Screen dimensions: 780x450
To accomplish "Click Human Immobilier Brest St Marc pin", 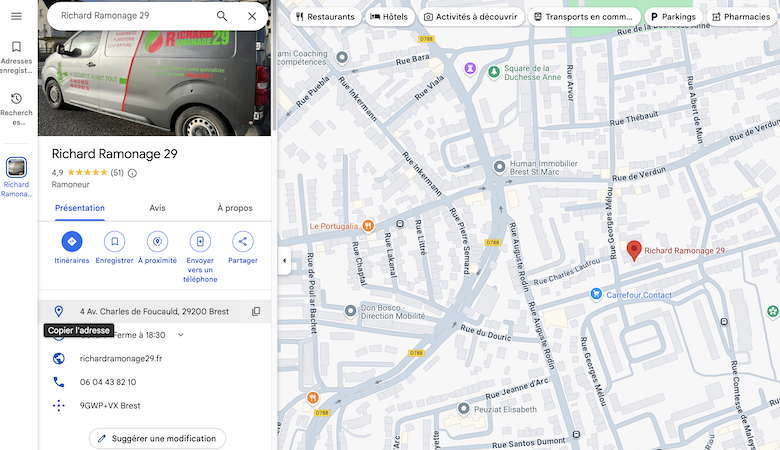I will pyautogui.click(x=499, y=167).
